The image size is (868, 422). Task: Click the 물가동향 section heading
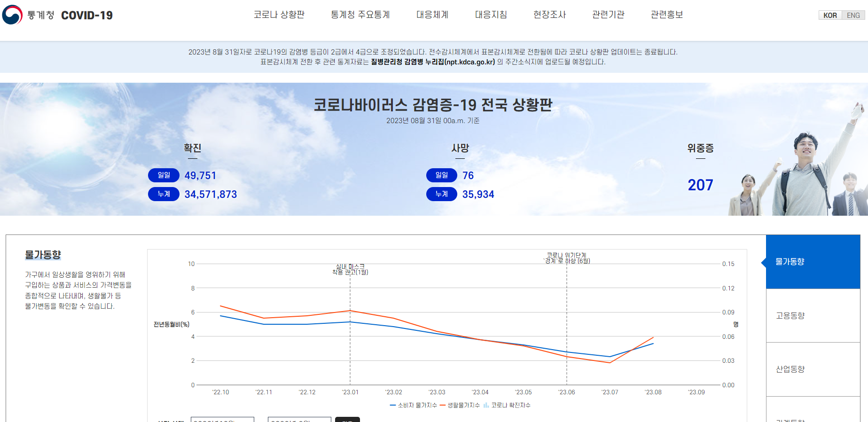[43, 255]
